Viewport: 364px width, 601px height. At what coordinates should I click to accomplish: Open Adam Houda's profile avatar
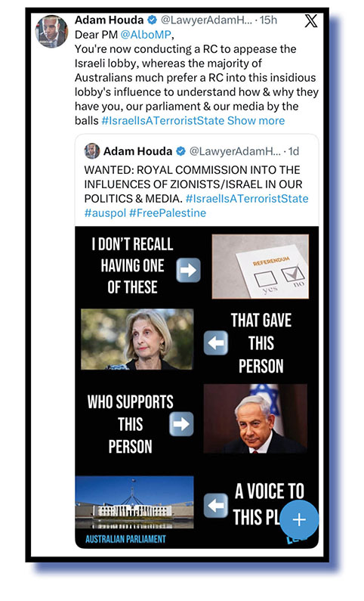[x=51, y=32]
